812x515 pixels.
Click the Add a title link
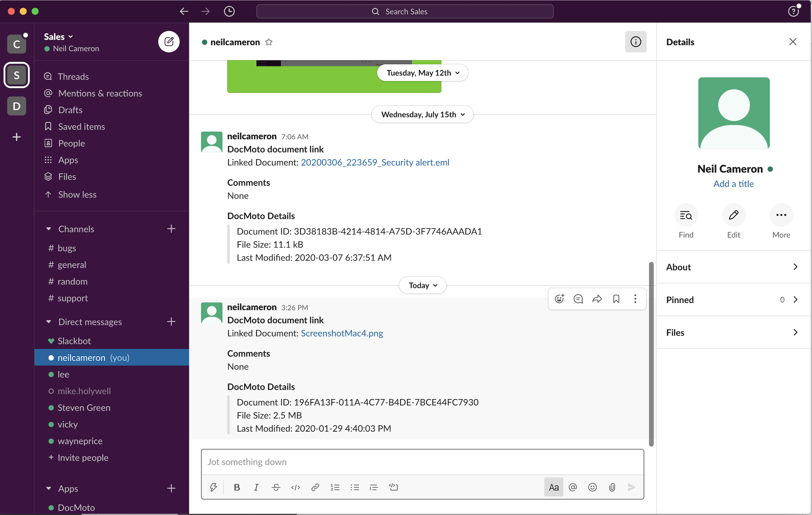click(734, 184)
